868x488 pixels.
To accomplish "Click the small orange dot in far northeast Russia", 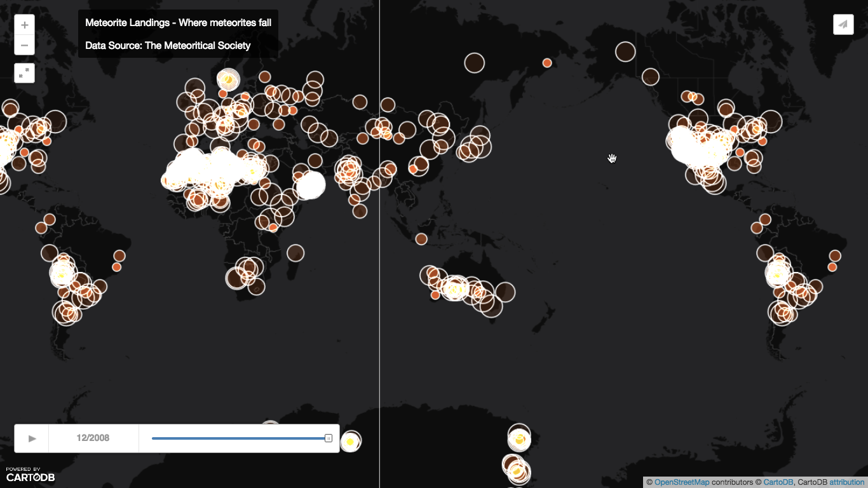I will click(x=547, y=62).
